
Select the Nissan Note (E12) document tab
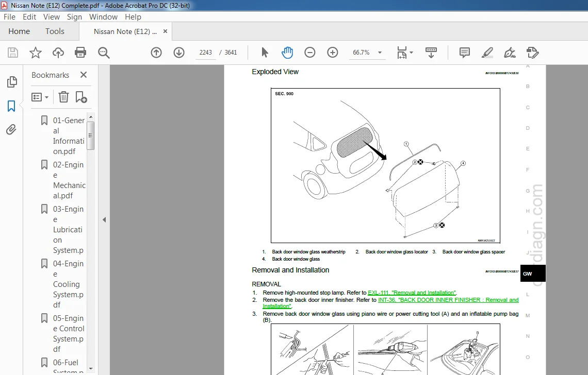click(x=125, y=31)
